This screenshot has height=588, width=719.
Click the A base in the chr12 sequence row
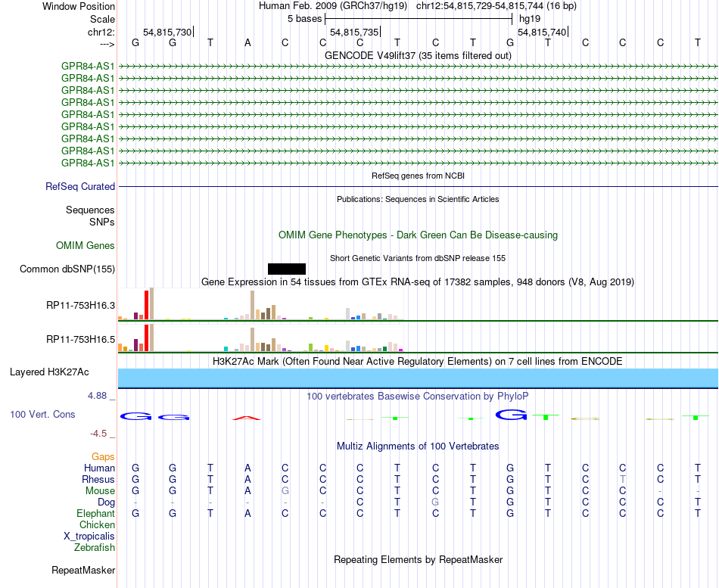(x=247, y=43)
